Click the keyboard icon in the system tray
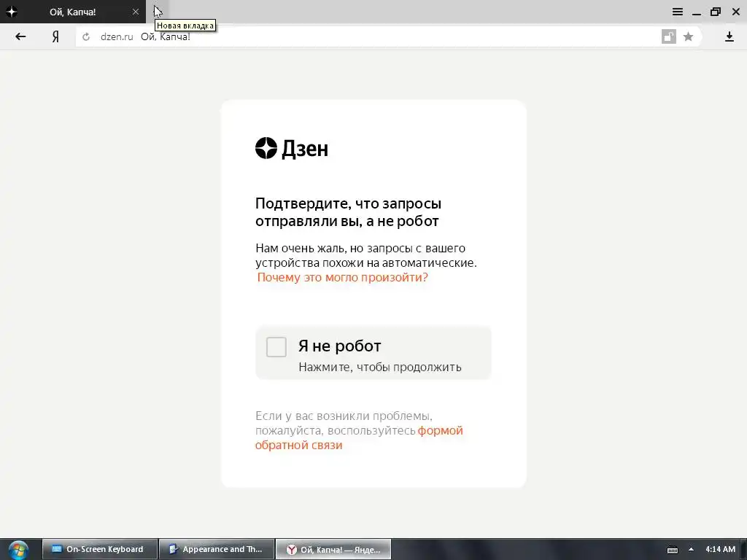The width and height of the screenshot is (747, 560). click(672, 550)
